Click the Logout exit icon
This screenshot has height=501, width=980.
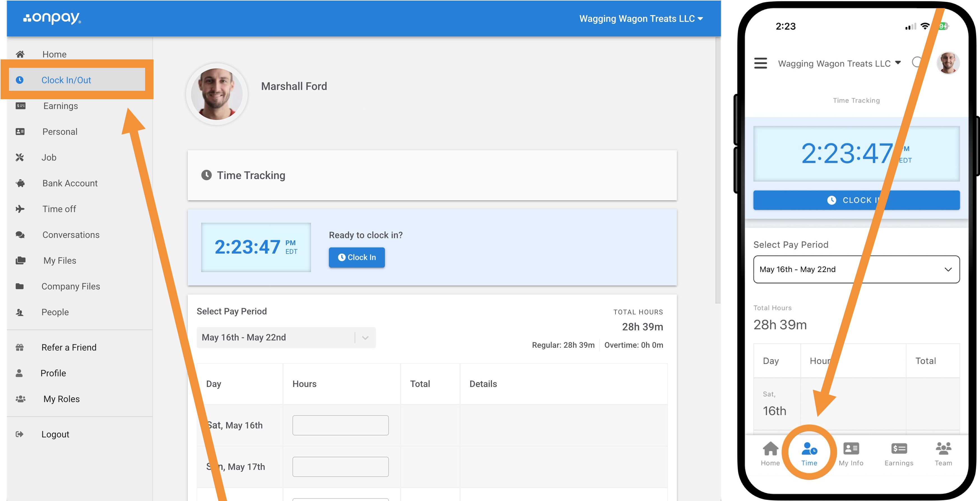pyautogui.click(x=20, y=434)
